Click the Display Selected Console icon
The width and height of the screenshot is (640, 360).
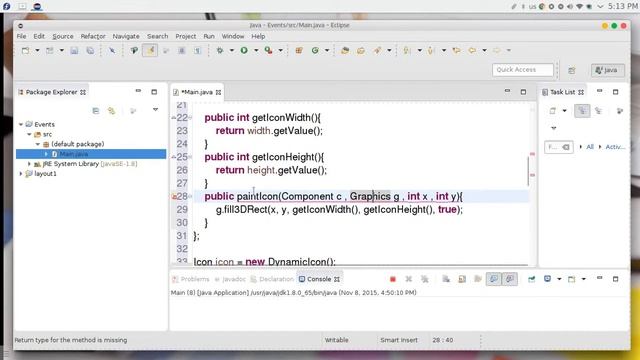tap(547, 279)
